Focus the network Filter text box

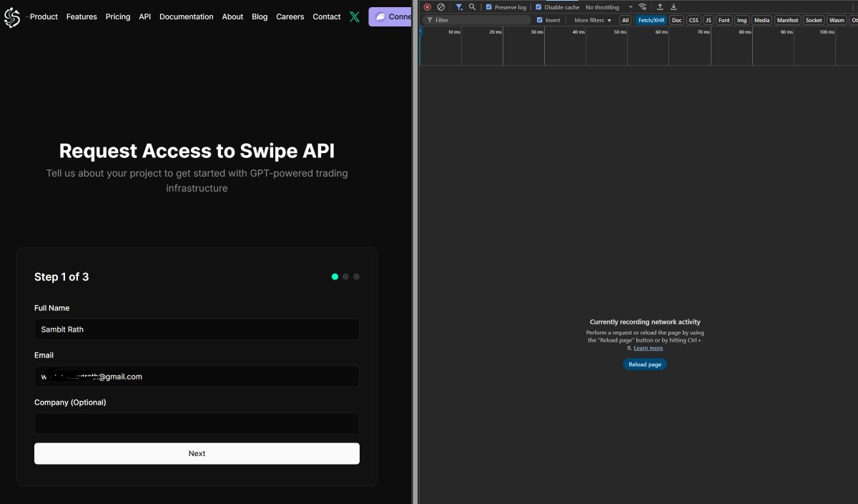(x=478, y=20)
